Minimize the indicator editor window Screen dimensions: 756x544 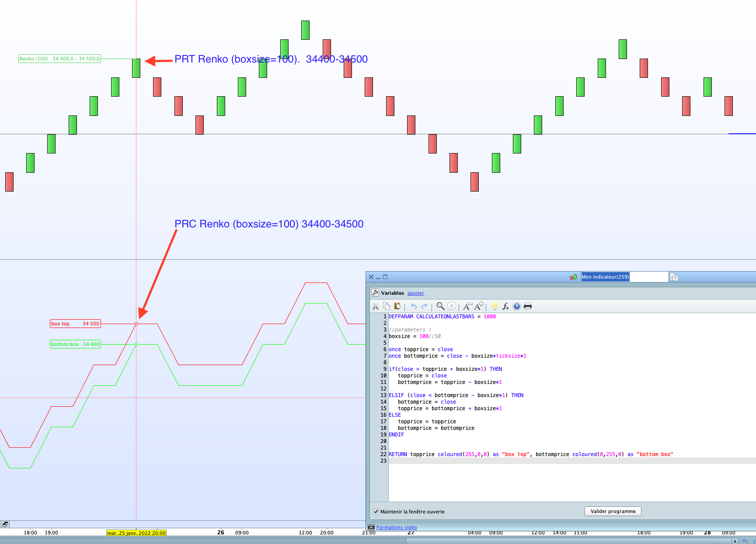click(x=378, y=277)
